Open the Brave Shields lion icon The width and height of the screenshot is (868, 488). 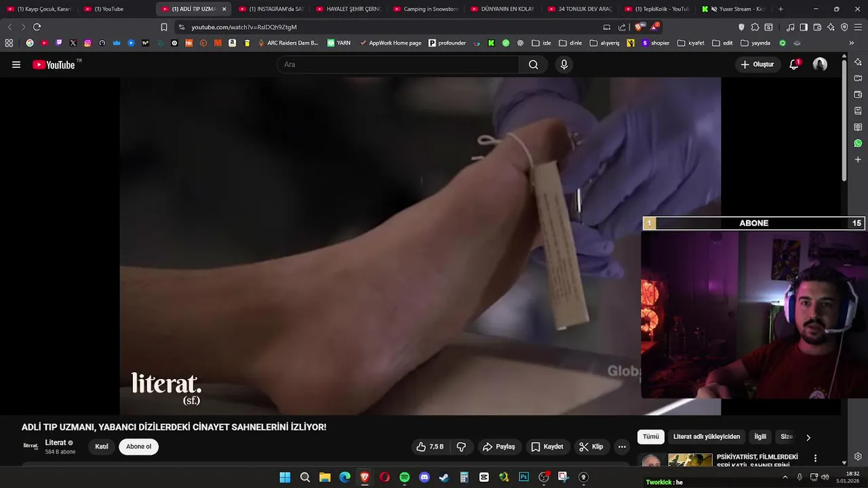coord(639,27)
